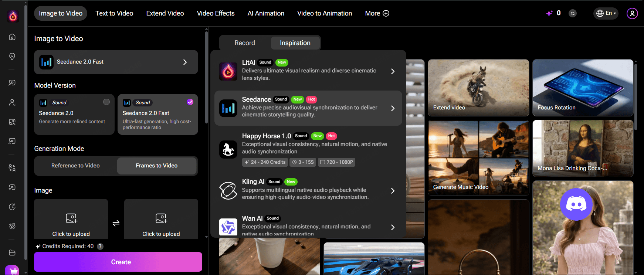
Task: Expand the Wan AI model row chevron
Action: (x=393, y=227)
